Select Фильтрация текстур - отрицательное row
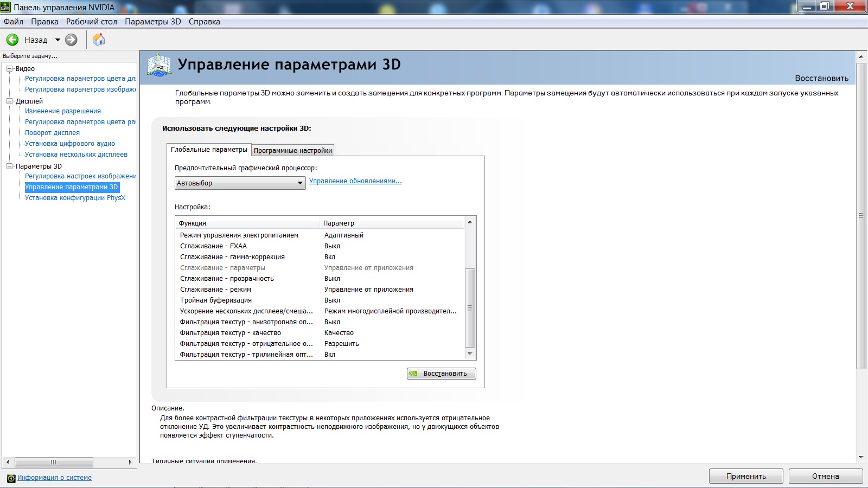The height and width of the screenshot is (488, 868). (x=320, y=344)
